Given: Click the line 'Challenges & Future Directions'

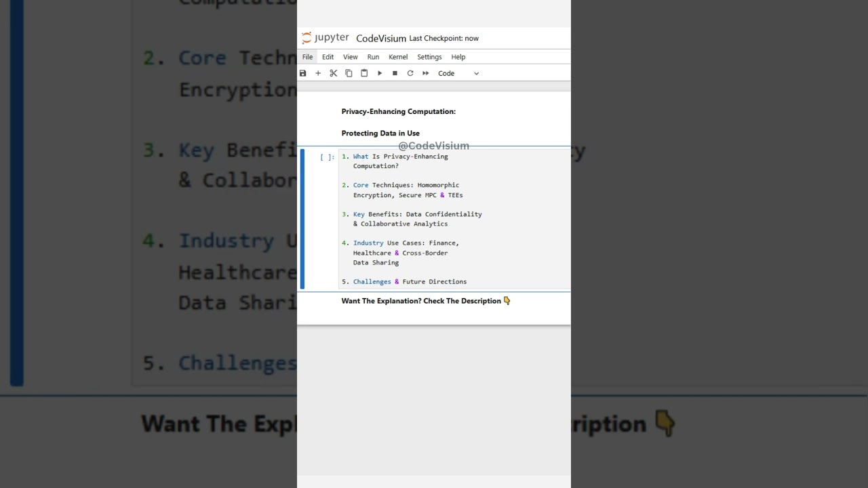Looking at the screenshot, I should [x=410, y=281].
